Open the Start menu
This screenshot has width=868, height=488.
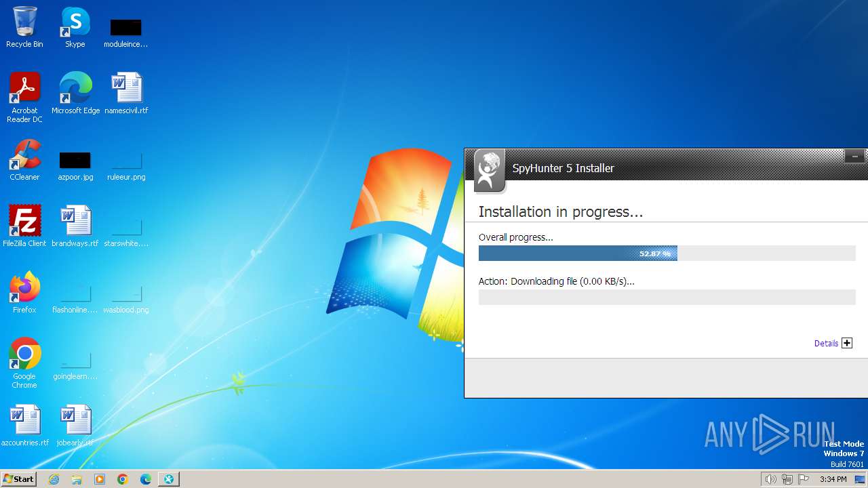(18, 479)
